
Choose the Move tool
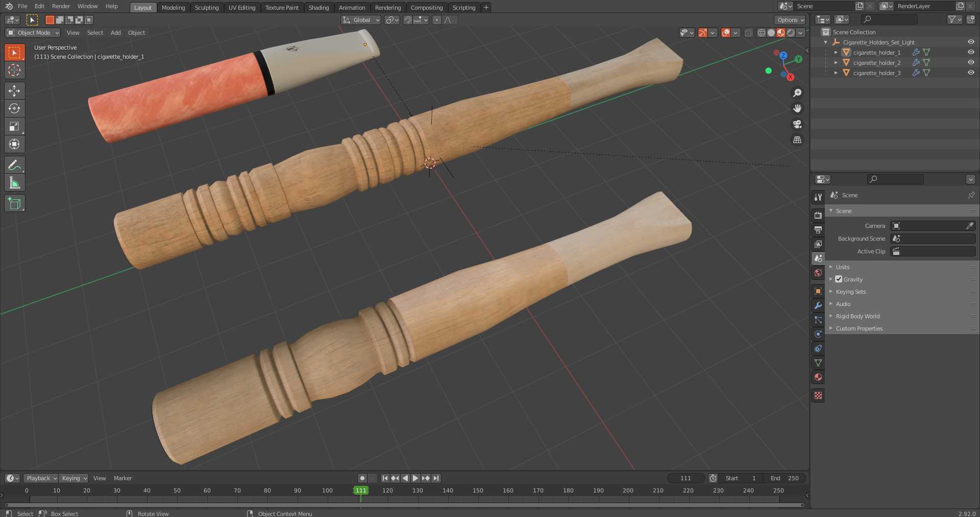pyautogui.click(x=14, y=90)
